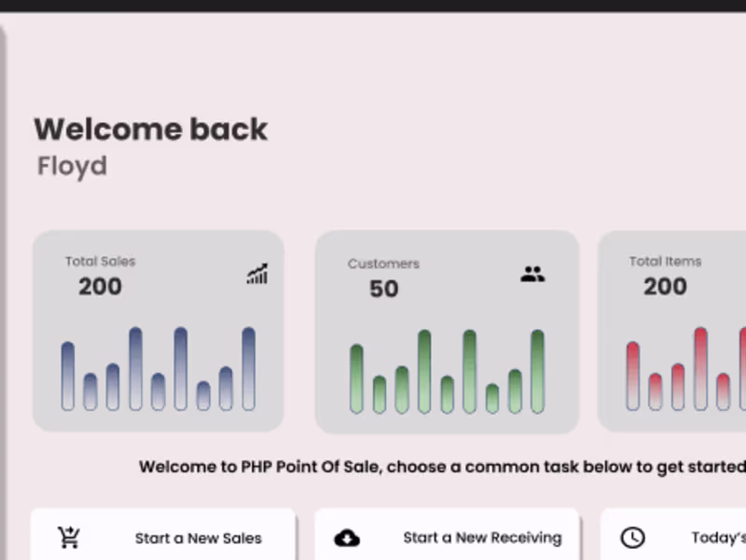Click the customers people icon
Screen dimensions: 746x560
(532, 275)
